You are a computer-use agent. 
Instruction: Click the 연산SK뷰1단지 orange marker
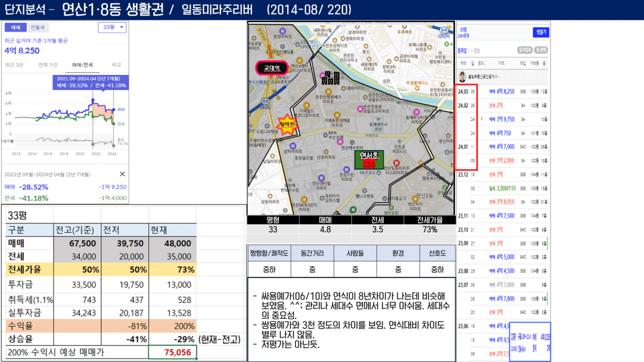click(x=304, y=199)
